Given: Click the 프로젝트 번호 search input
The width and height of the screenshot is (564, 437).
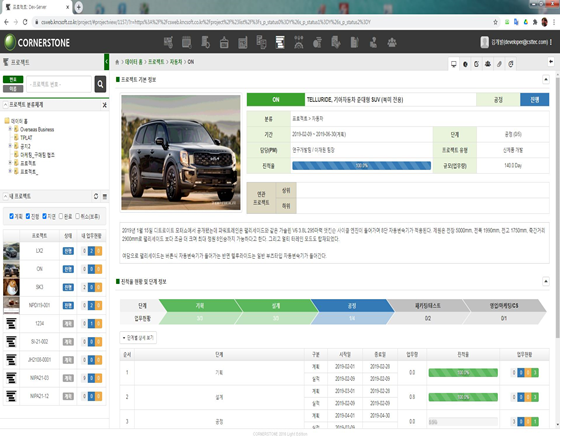Looking at the screenshot, I should click(x=59, y=84).
